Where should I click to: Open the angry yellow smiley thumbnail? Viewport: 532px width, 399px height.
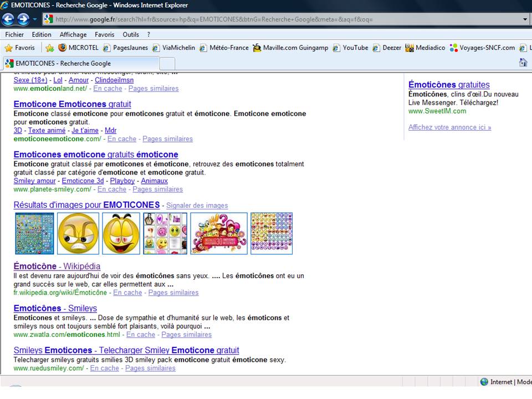78,233
